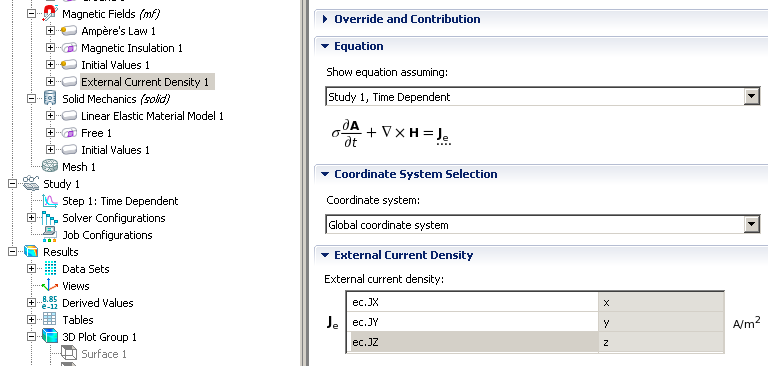
Task: Click the Step 1 Time Dependent icon
Action: coord(49,200)
